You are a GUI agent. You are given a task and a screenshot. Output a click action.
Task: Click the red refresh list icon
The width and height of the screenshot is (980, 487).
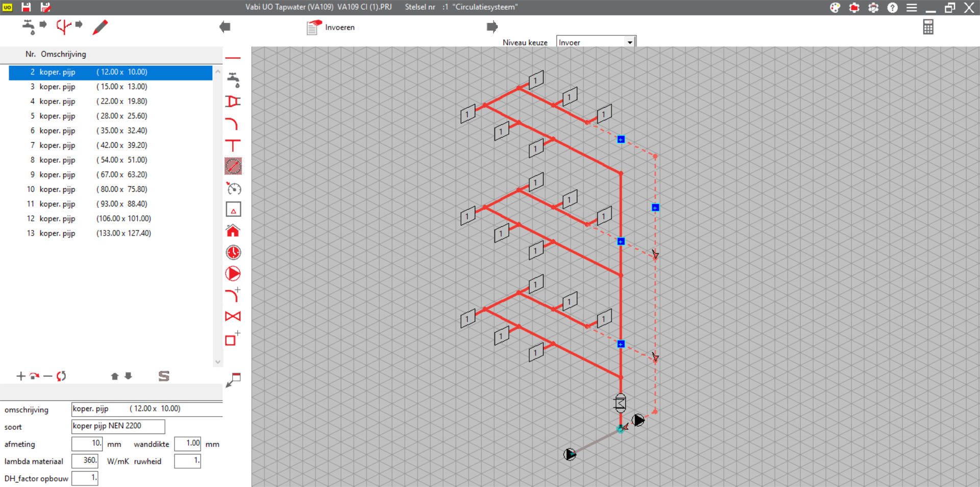coord(61,376)
